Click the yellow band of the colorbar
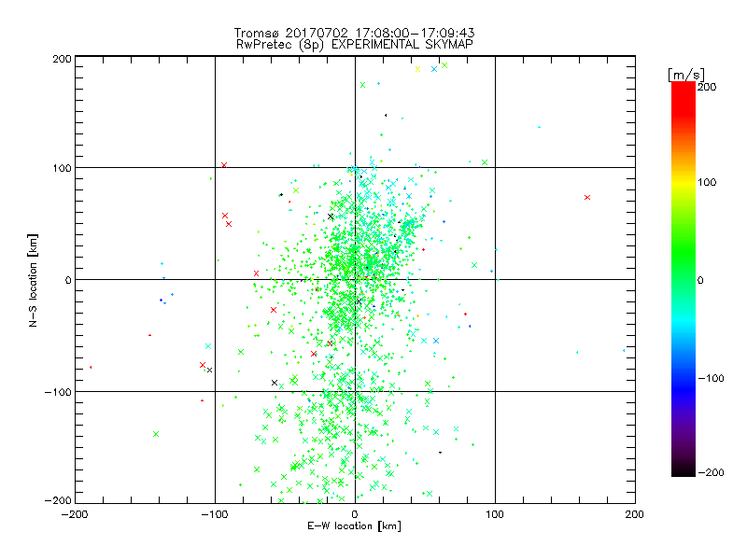The width and height of the screenshot is (747, 560). (684, 182)
